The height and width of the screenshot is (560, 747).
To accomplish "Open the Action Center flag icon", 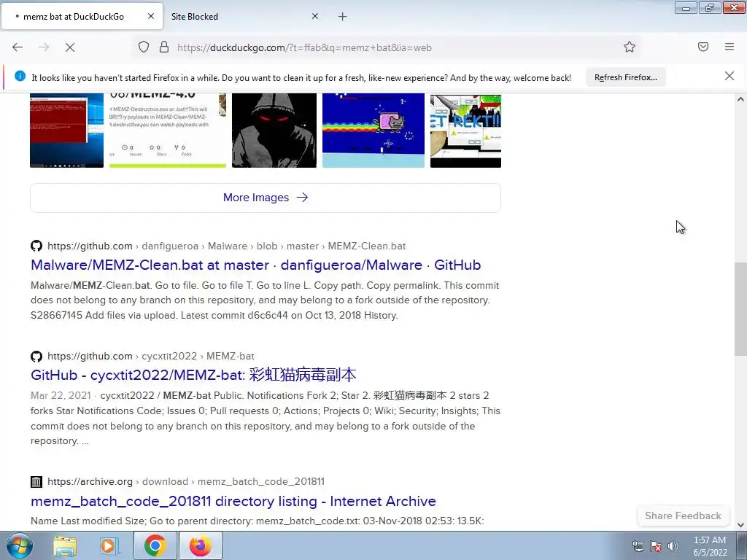I will pos(656,546).
